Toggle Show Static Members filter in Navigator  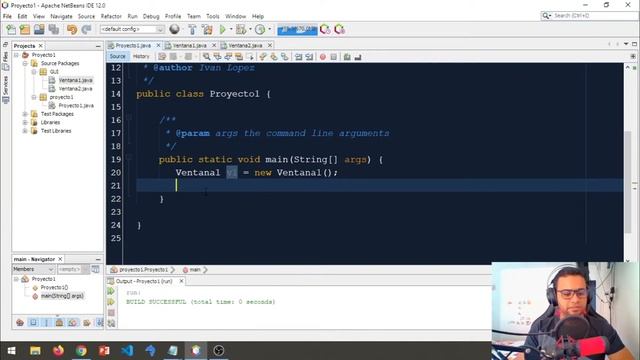[x=46, y=323]
